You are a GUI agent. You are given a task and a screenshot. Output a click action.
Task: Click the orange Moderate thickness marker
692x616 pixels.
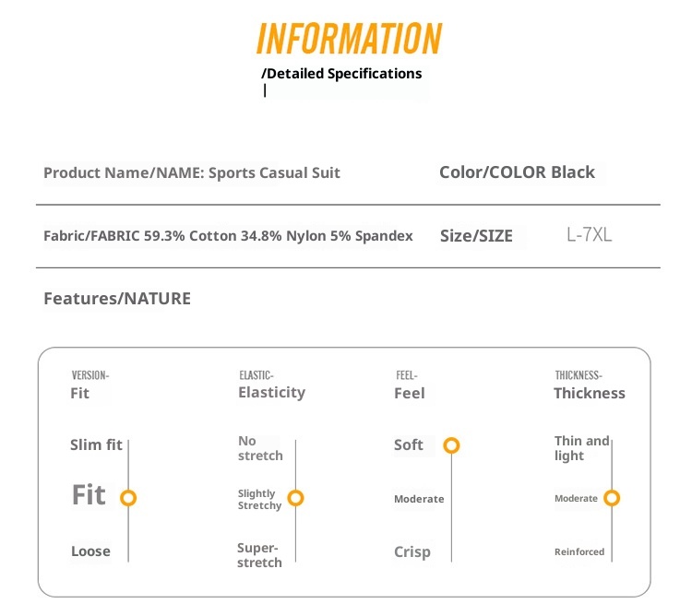(612, 498)
